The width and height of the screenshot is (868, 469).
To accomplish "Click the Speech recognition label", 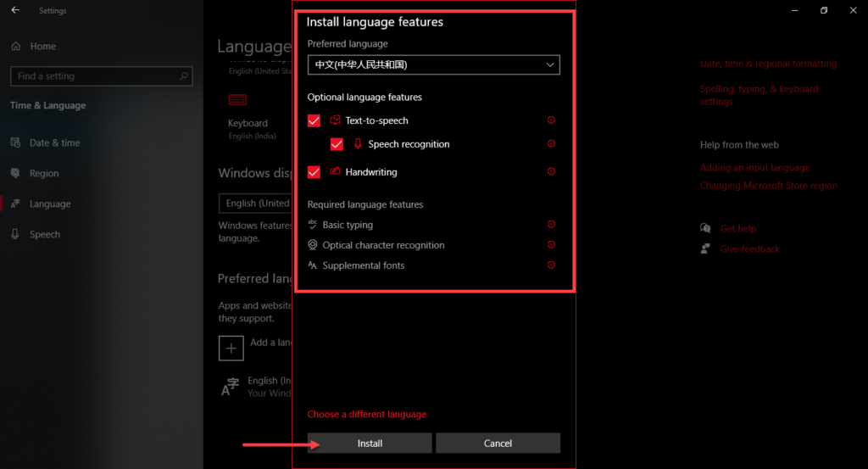I will click(x=409, y=144).
